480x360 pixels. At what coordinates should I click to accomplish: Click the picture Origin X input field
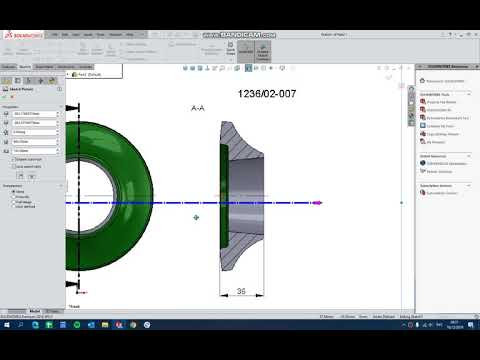tap(34, 114)
